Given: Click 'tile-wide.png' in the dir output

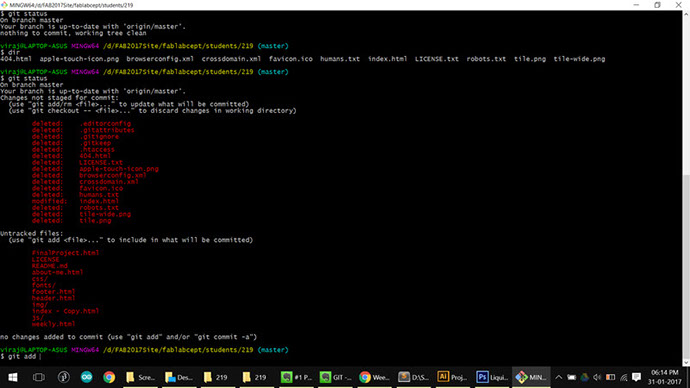Looking at the screenshot, I should point(579,59).
